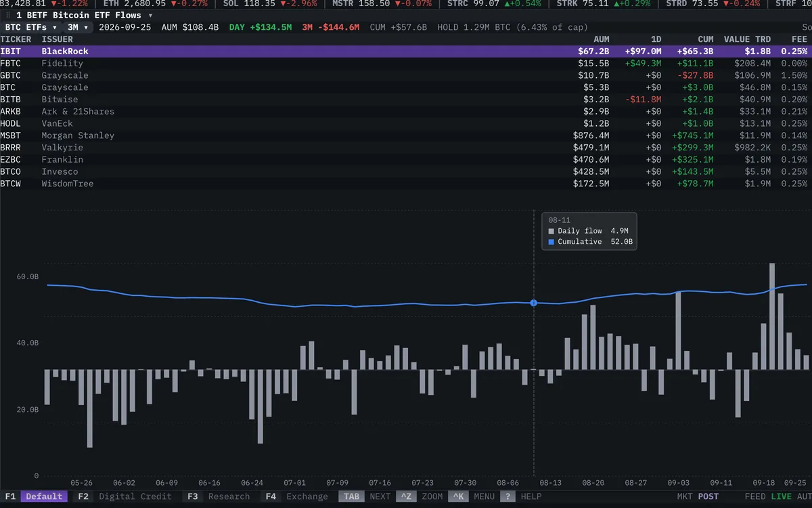The image size is (812, 508).
Task: Click the MKT POST market status indicator
Action: point(698,496)
